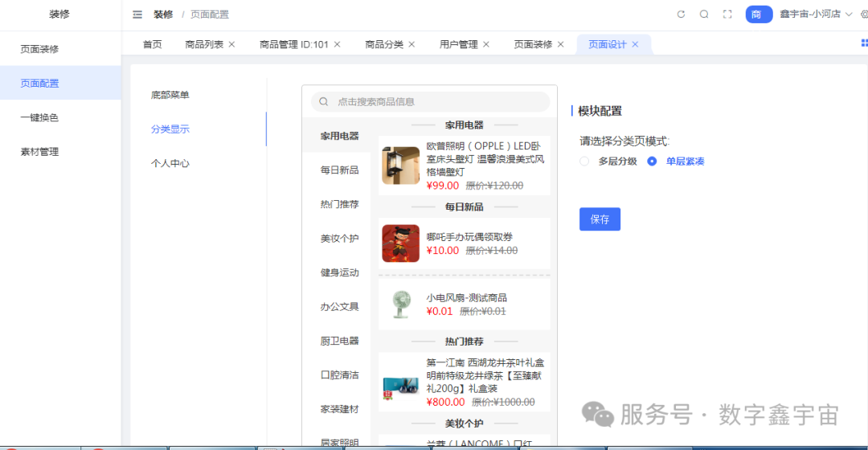Click the refresh icon in top bar
Viewport: 868px width, 450px height.
(681, 14)
